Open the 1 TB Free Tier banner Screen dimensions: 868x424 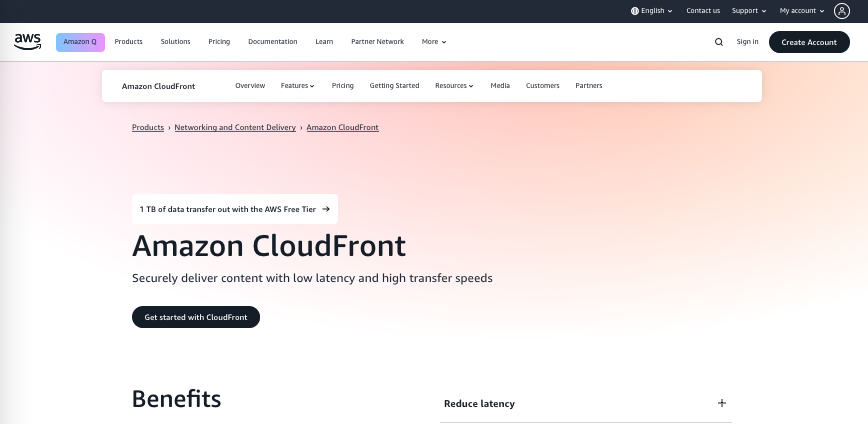click(235, 209)
